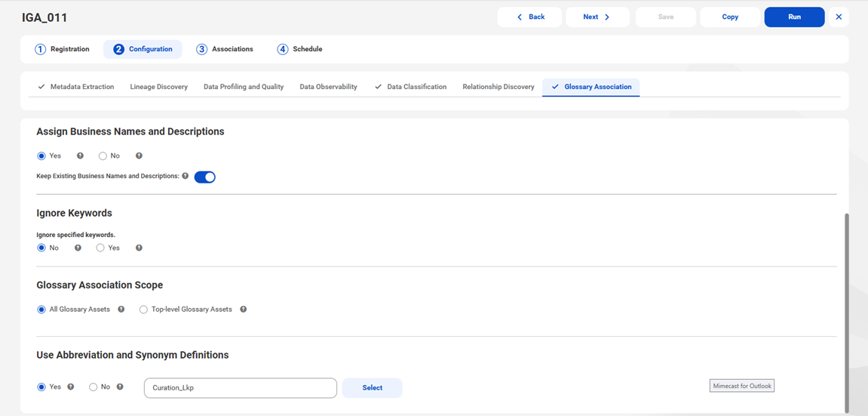Image resolution: width=868 pixels, height=416 pixels.
Task: Select No for Assign Business Names and Descriptions
Action: [103, 156]
